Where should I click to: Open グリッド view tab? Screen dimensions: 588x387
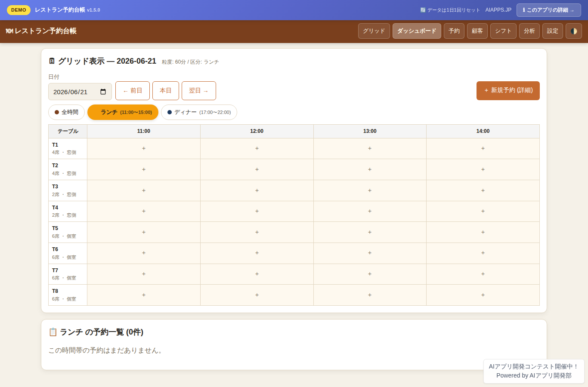coord(374,31)
